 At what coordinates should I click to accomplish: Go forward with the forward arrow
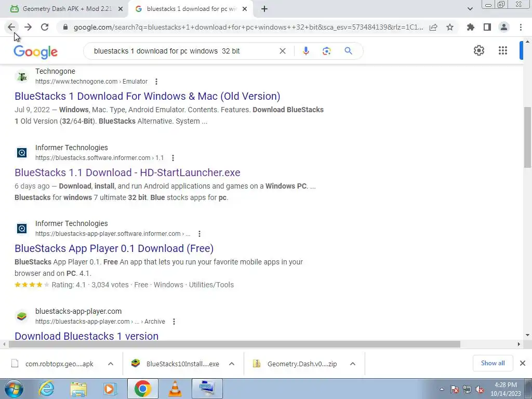28,27
